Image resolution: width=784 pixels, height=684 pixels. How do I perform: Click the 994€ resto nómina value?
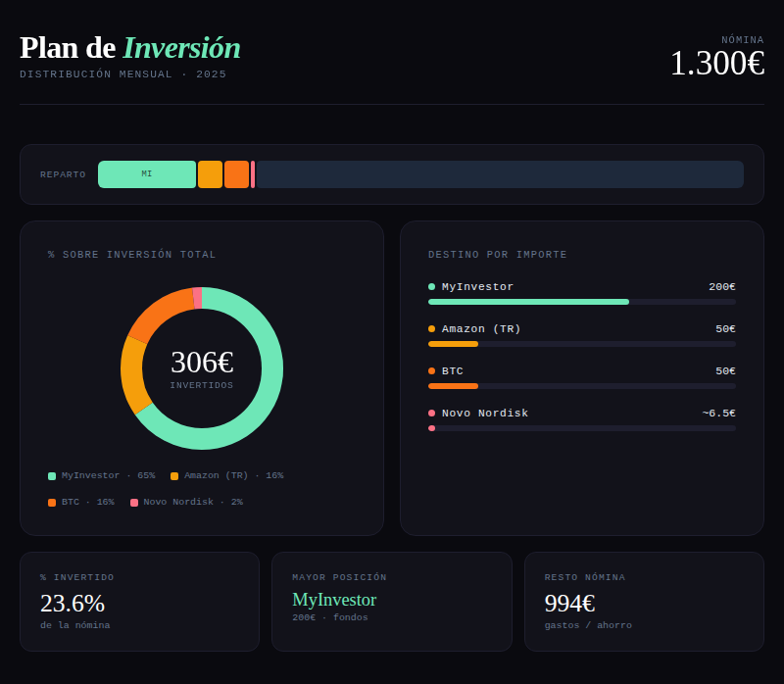click(x=569, y=603)
